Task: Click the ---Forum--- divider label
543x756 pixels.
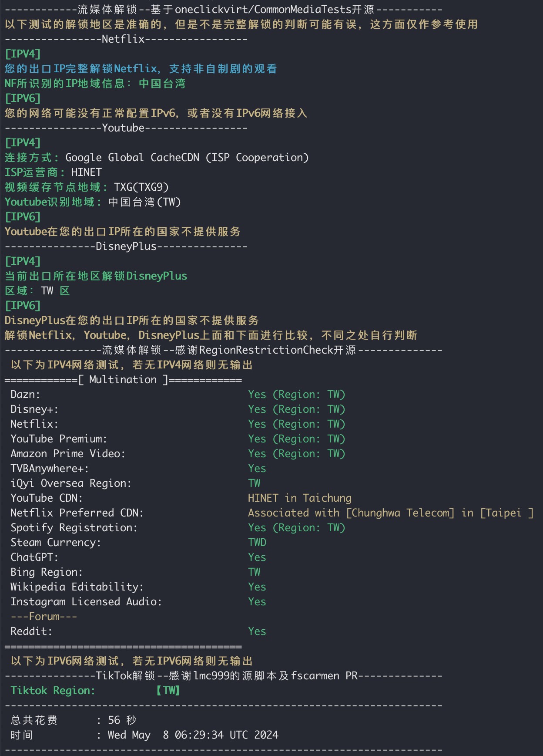Action: click(44, 617)
